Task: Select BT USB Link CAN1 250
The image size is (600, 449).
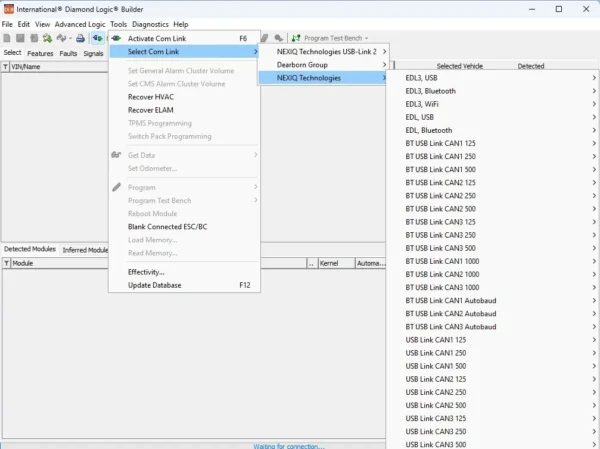Action: (493, 157)
